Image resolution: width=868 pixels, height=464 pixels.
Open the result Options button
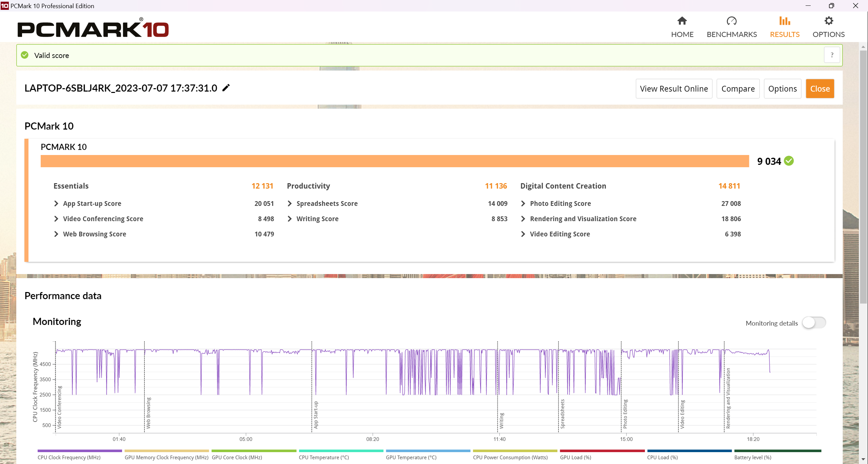point(783,89)
